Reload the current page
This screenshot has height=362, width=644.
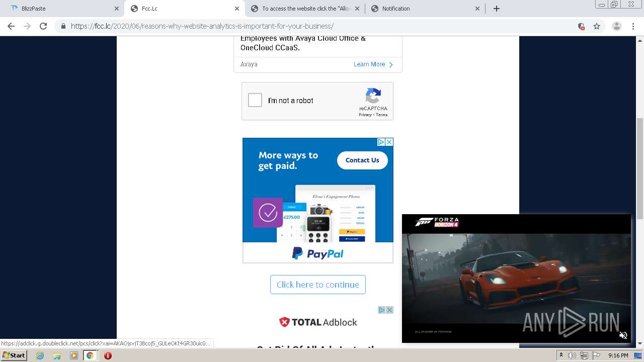pyautogui.click(x=43, y=26)
